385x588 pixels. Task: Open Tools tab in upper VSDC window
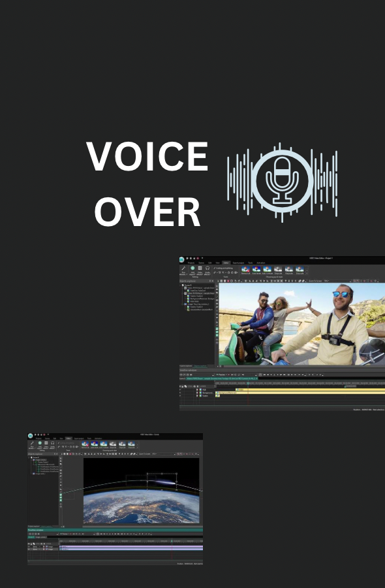tap(250, 263)
